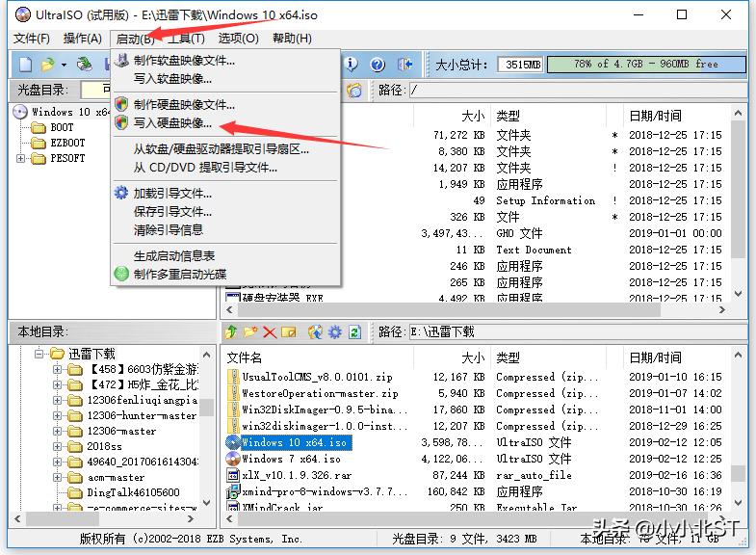Open the 操作(A) menu
756x555 pixels.
coord(83,39)
